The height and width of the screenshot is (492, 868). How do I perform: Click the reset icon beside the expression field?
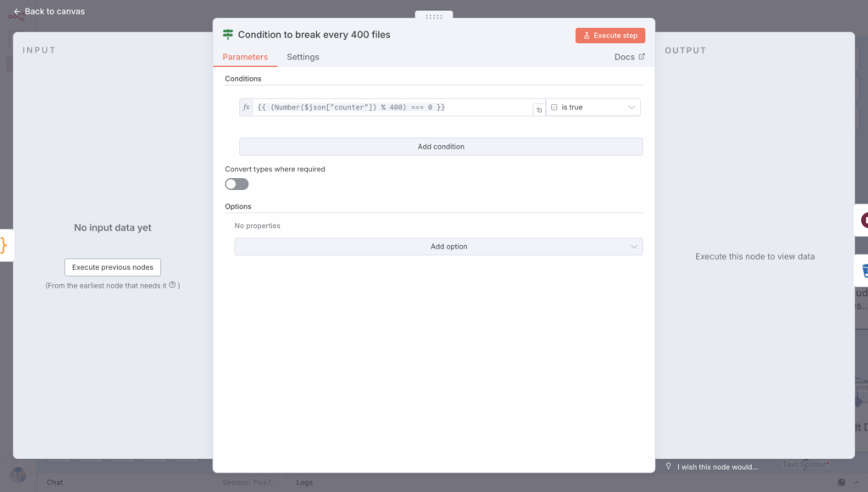point(538,109)
